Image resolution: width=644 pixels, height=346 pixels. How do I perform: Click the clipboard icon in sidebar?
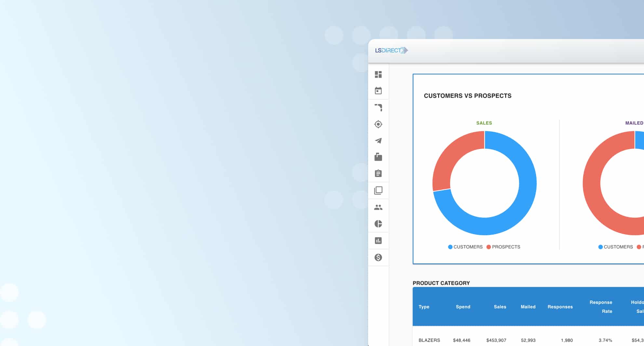coord(378,173)
